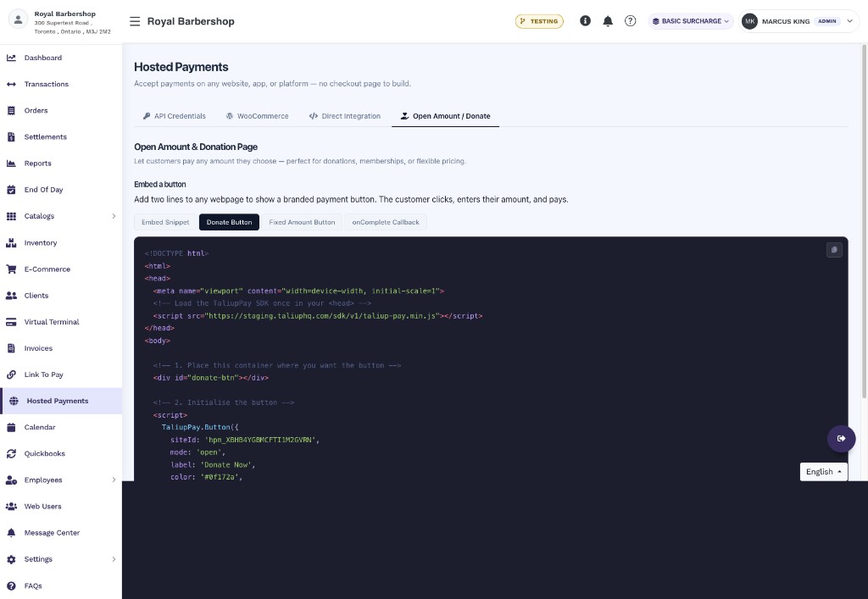Show the Embed Snippet code

click(x=165, y=222)
